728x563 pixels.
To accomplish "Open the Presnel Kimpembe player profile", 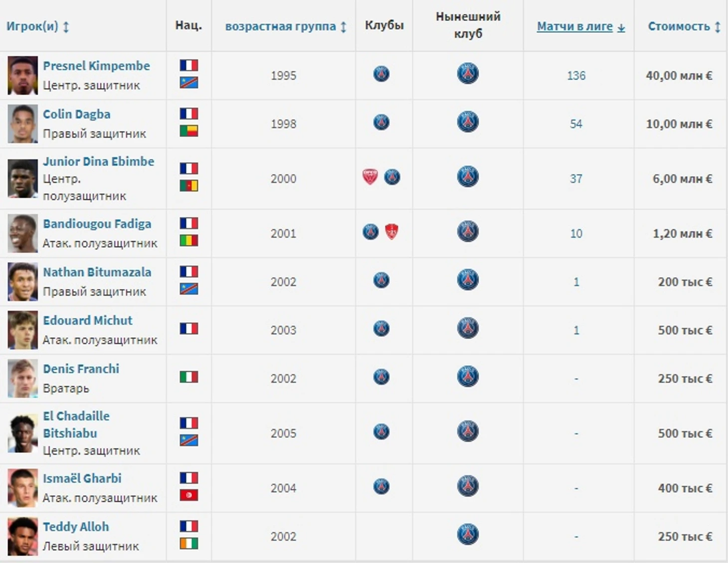I will [x=96, y=66].
